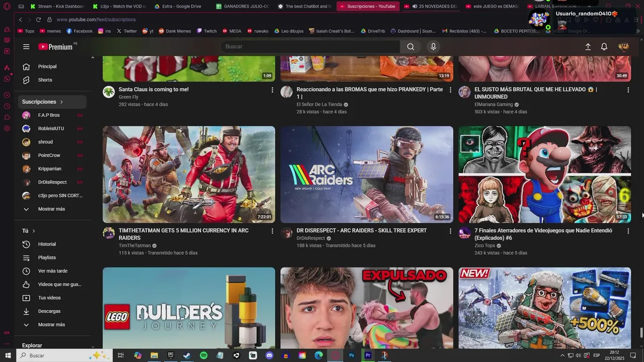
Task: Open the YouTube hamburger guide menu
Action: point(26,47)
